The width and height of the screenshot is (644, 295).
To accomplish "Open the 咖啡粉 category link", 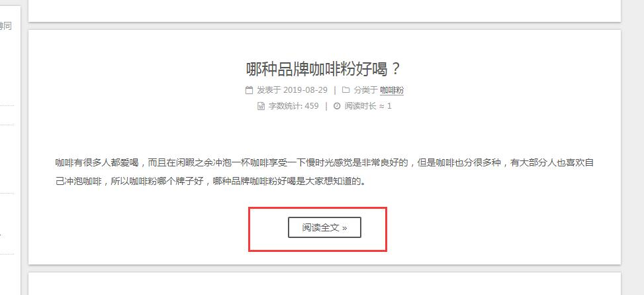I will click(392, 90).
